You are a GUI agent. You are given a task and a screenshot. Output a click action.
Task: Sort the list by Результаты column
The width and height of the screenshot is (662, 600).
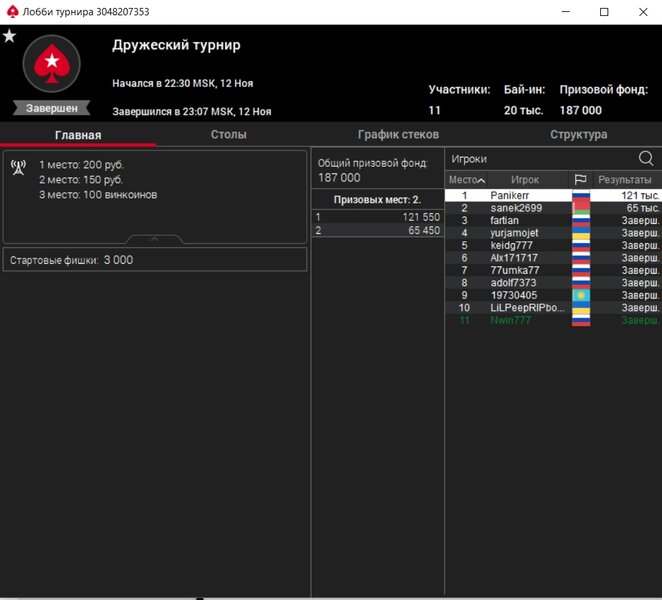pos(624,180)
